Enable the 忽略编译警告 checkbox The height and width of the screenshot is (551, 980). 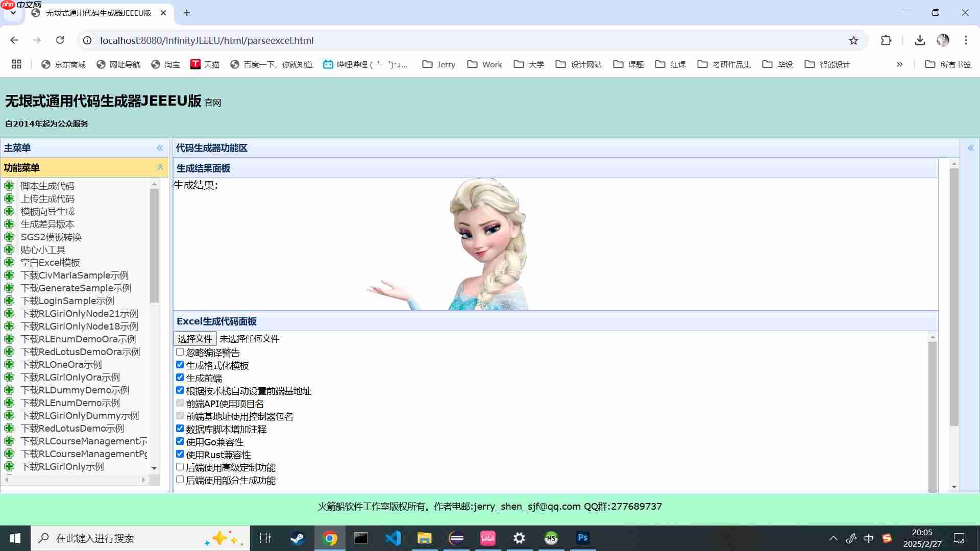pyautogui.click(x=180, y=352)
